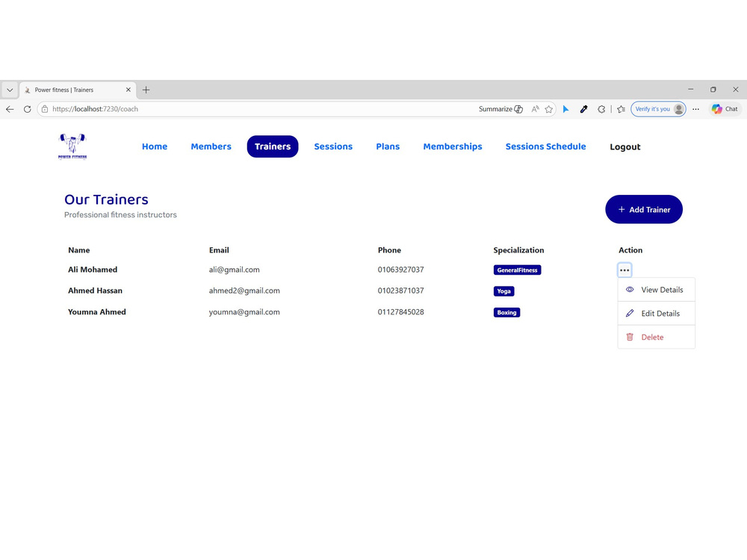747x560 pixels.
Task: Click the color picker eyedropper extension
Action: click(x=583, y=109)
